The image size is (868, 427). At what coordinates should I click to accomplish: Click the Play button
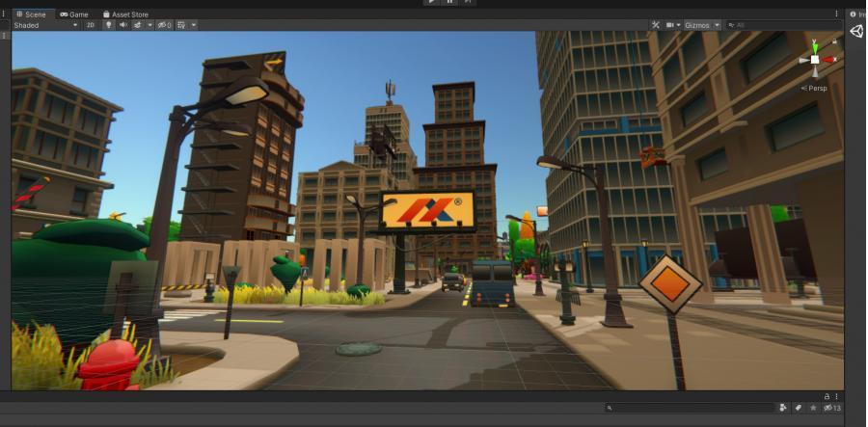point(431,2)
